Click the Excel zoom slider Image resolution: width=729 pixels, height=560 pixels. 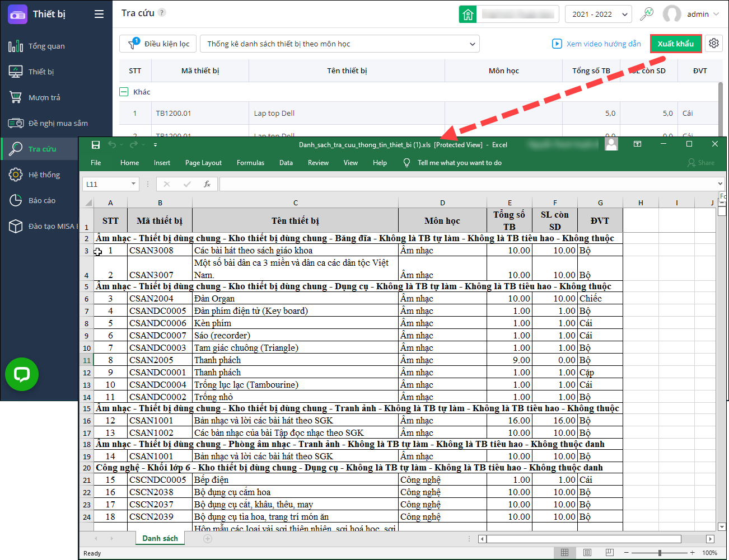coord(659,553)
